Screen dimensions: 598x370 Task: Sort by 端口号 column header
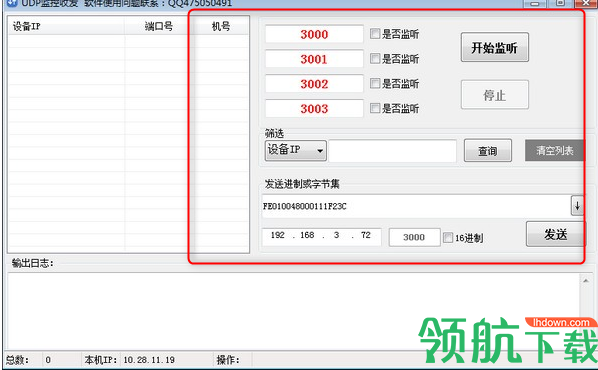point(159,26)
